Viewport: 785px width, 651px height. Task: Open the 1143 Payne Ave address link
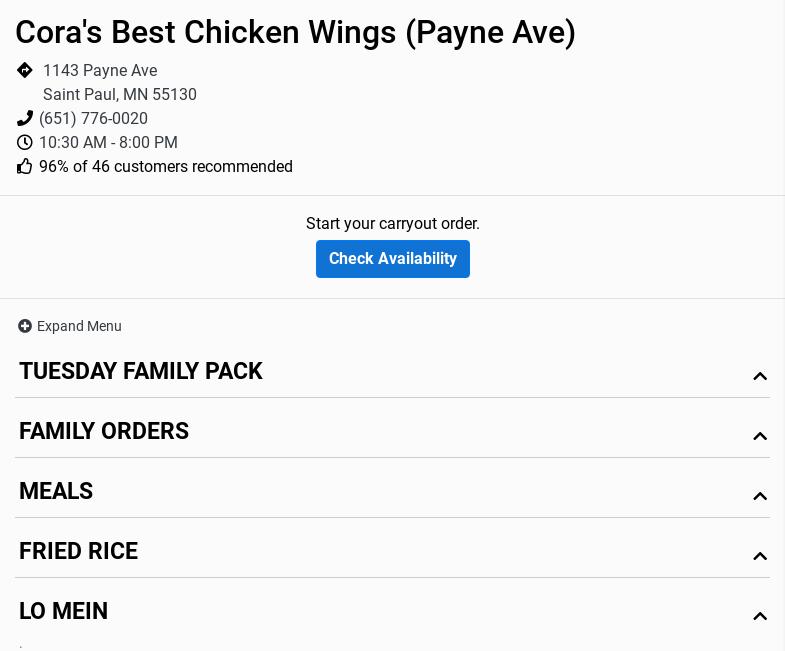[100, 71]
